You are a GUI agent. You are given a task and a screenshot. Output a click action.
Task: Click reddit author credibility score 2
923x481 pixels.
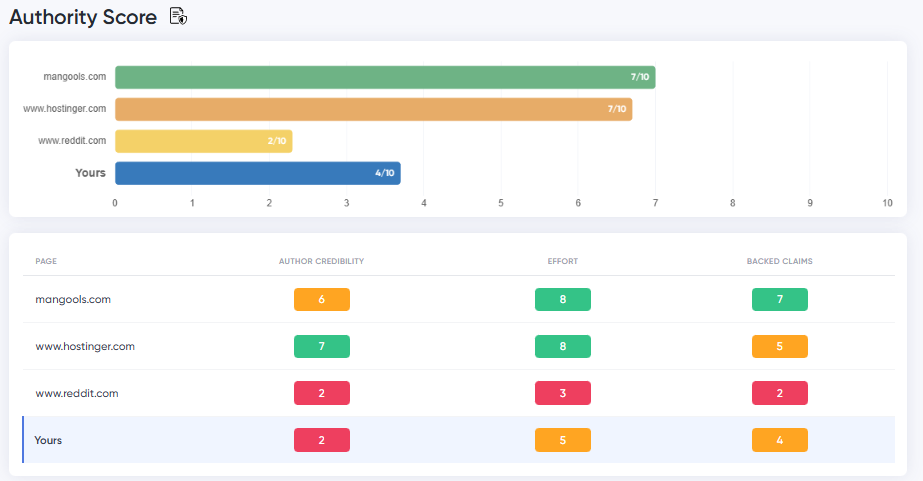click(322, 393)
